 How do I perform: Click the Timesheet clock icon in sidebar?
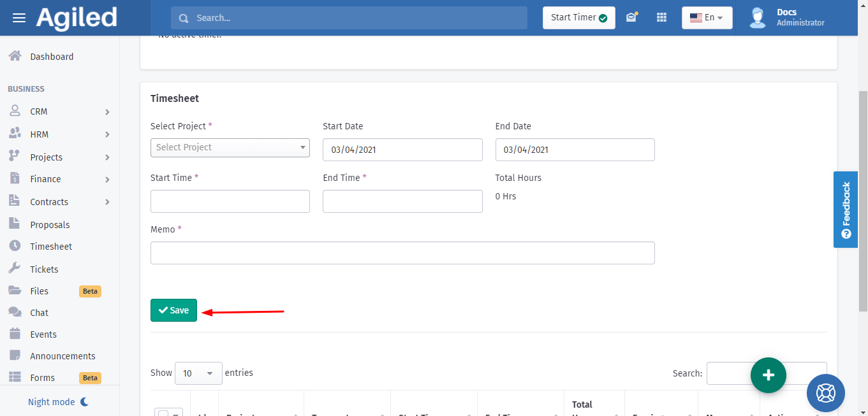tap(15, 246)
